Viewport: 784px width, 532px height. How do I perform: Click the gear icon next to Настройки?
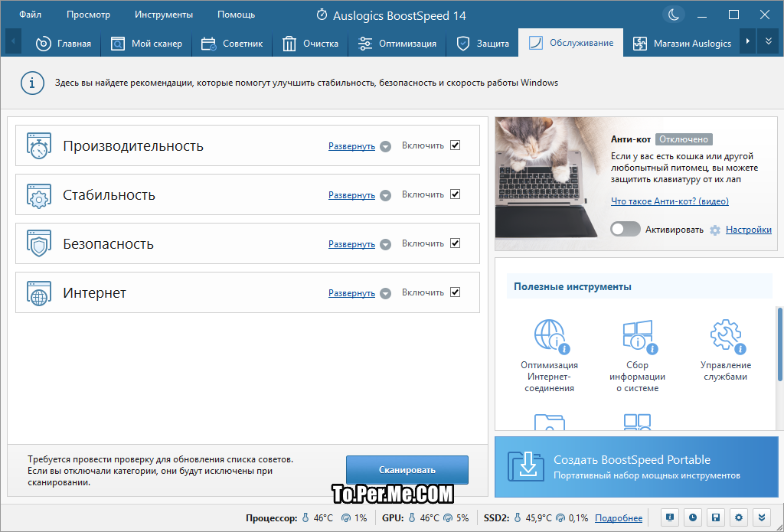point(716,230)
